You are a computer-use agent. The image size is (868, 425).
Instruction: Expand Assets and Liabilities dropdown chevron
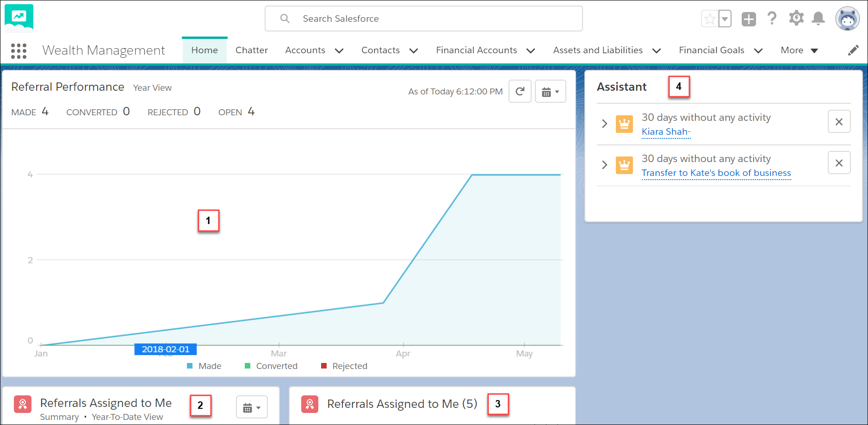[657, 51]
